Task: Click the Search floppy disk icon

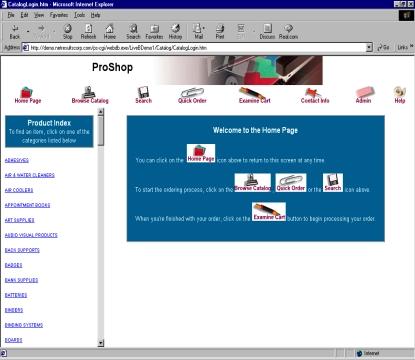Action: [x=144, y=95]
